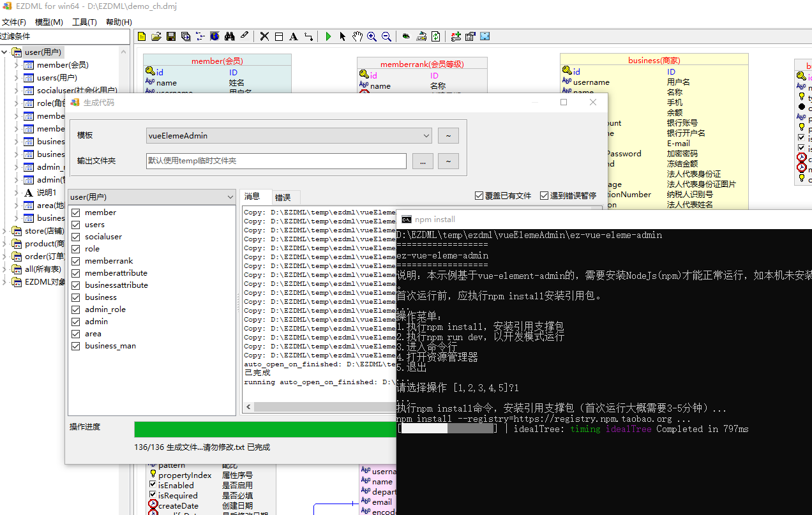Click the green Run arrow toolbar icon
Image resolution: width=812 pixels, height=515 pixels.
pos(327,36)
